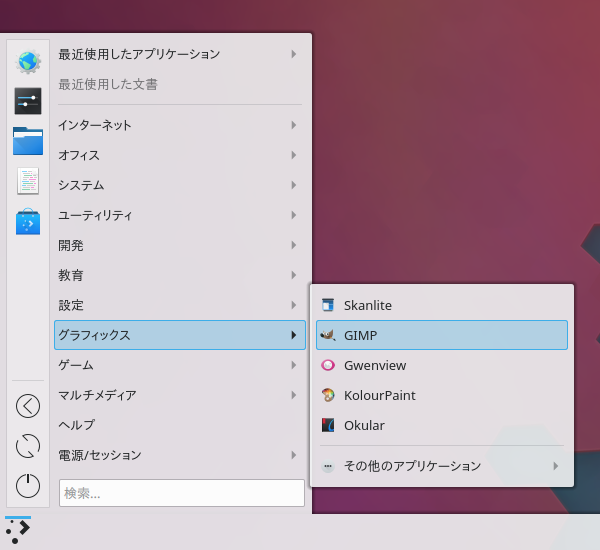Click the restart circular arrows icon
Viewport: 600px width, 550px height.
[x=28, y=446]
